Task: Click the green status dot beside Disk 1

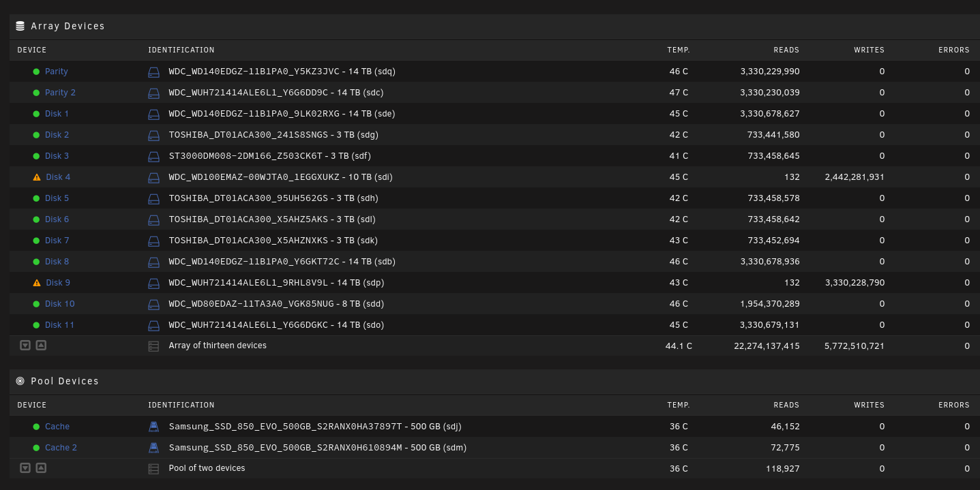Action: click(x=36, y=114)
